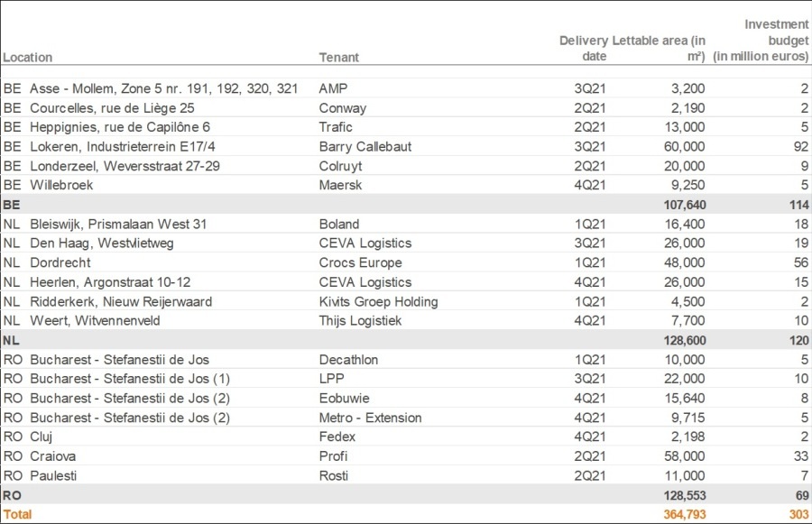This screenshot has height=524, width=812.
Task: Select the orange Total row label
Action: point(17,514)
